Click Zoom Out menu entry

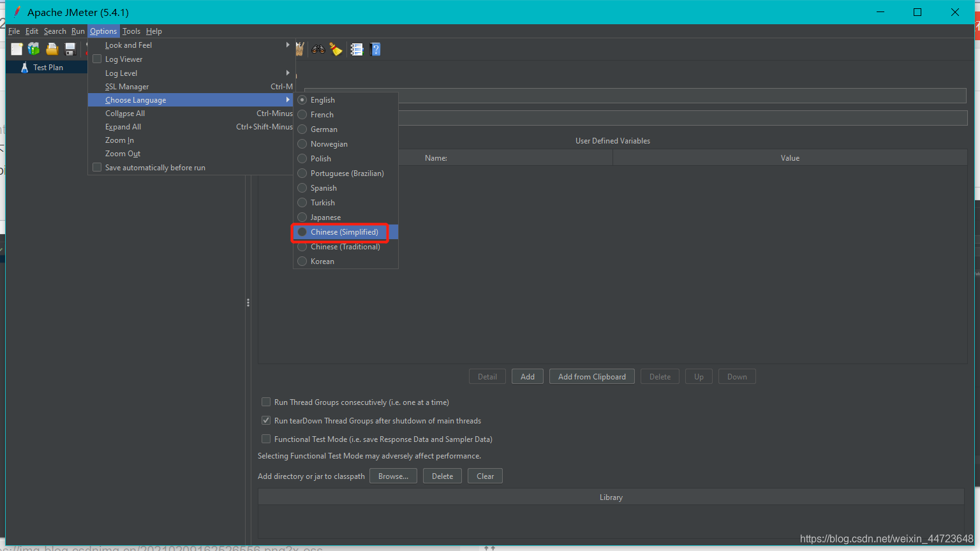(x=190, y=154)
